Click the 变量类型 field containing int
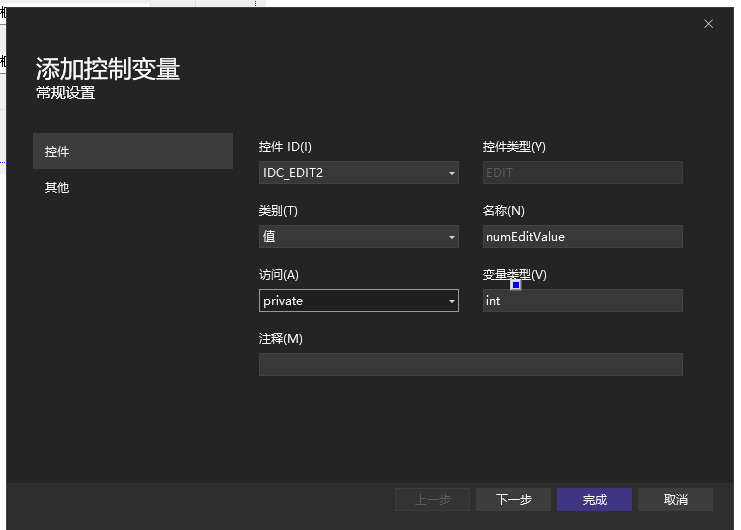Screen dimensions: 741x530 pos(583,300)
